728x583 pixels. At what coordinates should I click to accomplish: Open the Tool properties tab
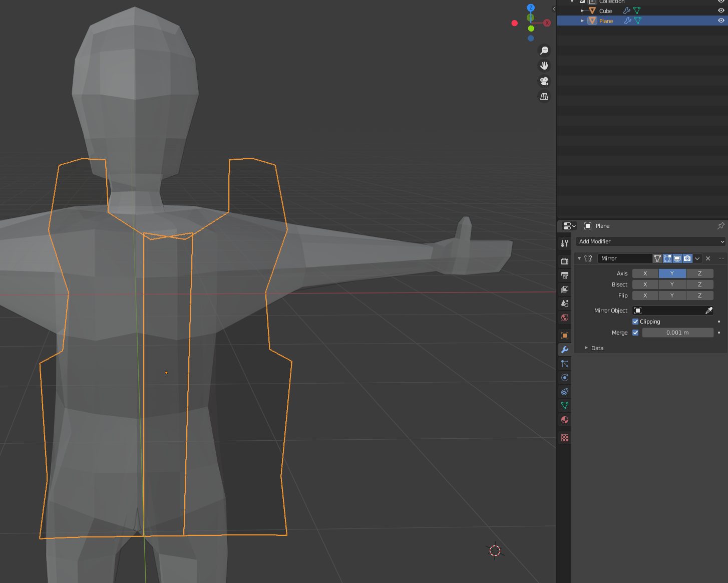(565, 243)
